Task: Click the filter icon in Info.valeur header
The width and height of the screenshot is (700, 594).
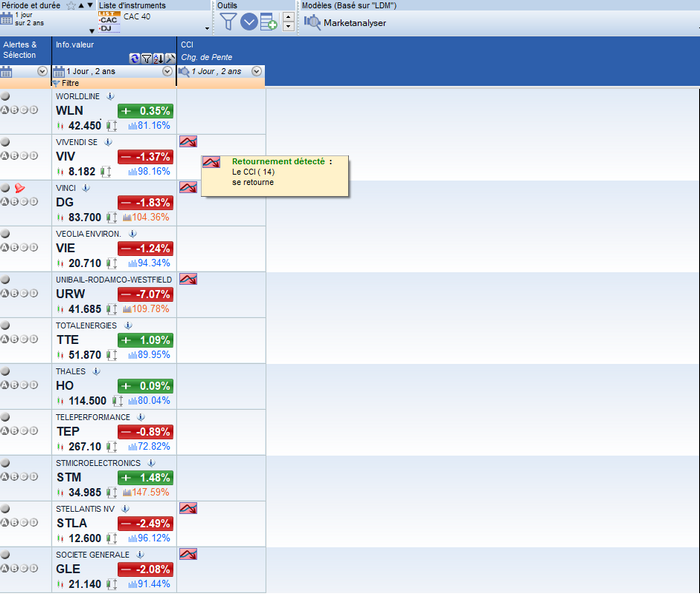Action: pyautogui.click(x=146, y=58)
